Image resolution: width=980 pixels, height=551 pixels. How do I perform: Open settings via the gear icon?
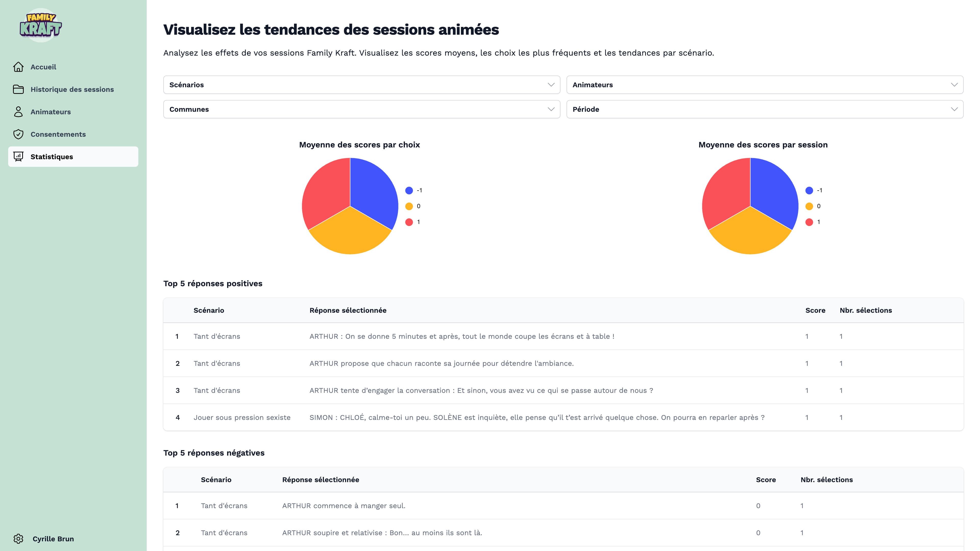(x=18, y=539)
